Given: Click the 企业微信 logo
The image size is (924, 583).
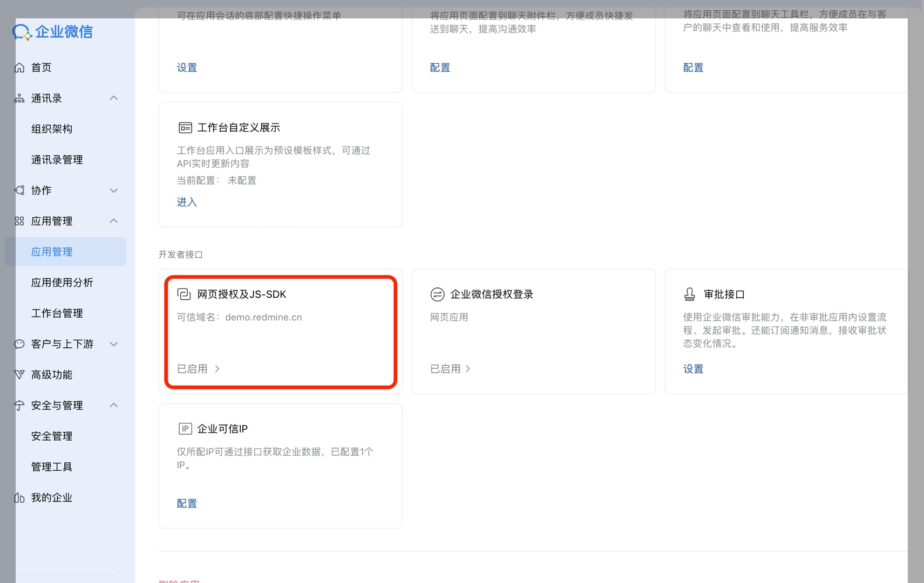Looking at the screenshot, I should click(52, 32).
